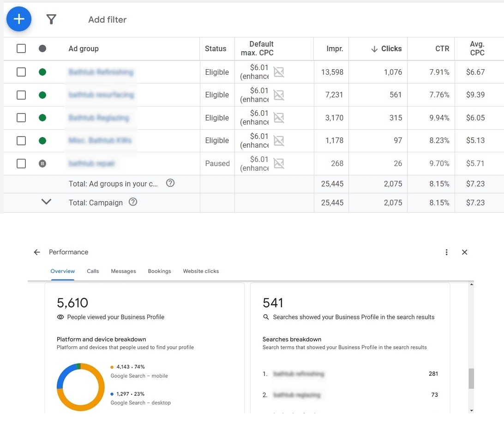Viewport: 504px width, 430px height.
Task: Click the no-image icon in the $9.39 row
Action: point(279,95)
